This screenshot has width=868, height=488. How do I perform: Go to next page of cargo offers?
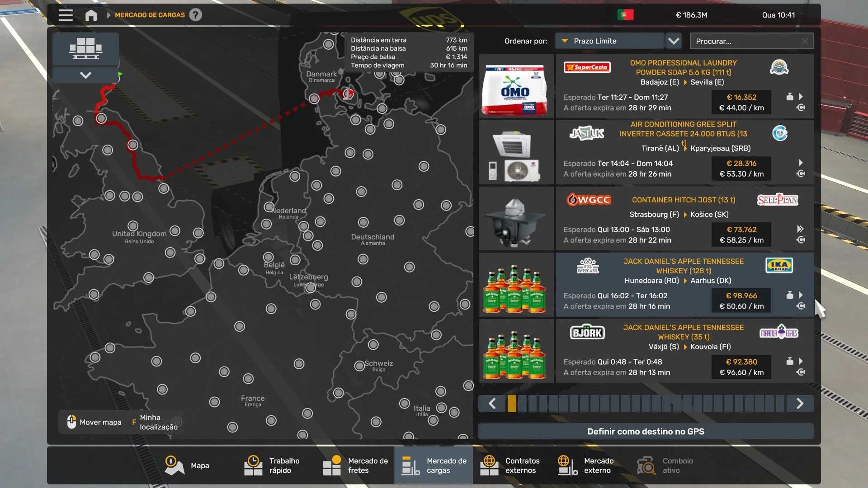(x=799, y=404)
